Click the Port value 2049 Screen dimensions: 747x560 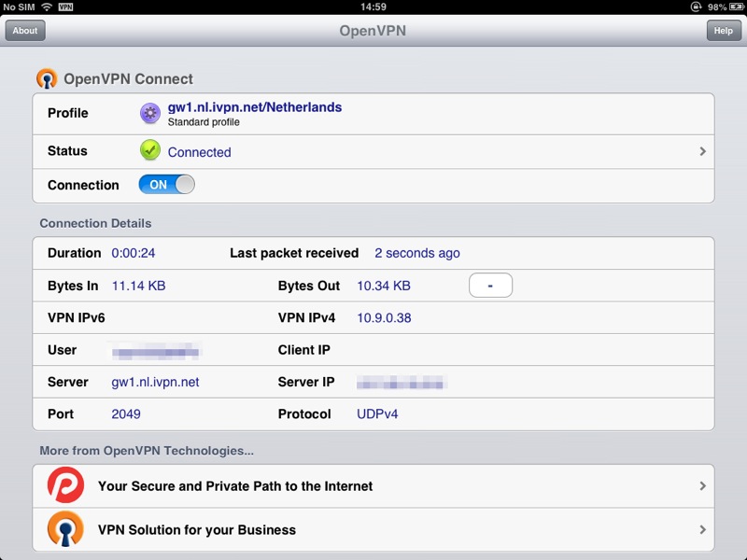pyautogui.click(x=126, y=414)
